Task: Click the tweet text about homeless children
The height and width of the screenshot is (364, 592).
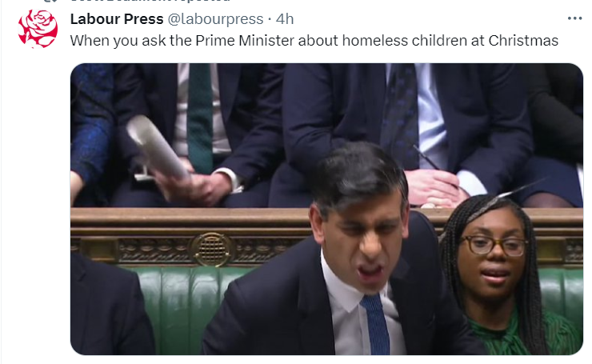Action: point(314,41)
